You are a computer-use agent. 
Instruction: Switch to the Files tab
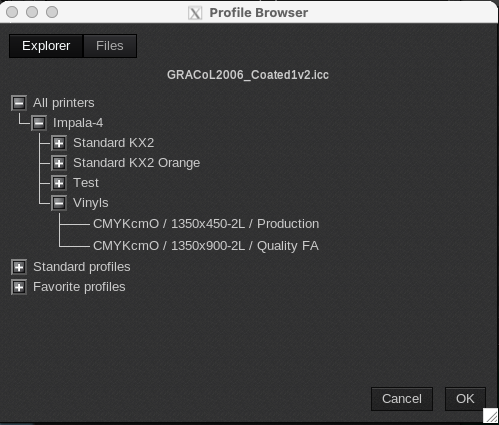pos(110,46)
